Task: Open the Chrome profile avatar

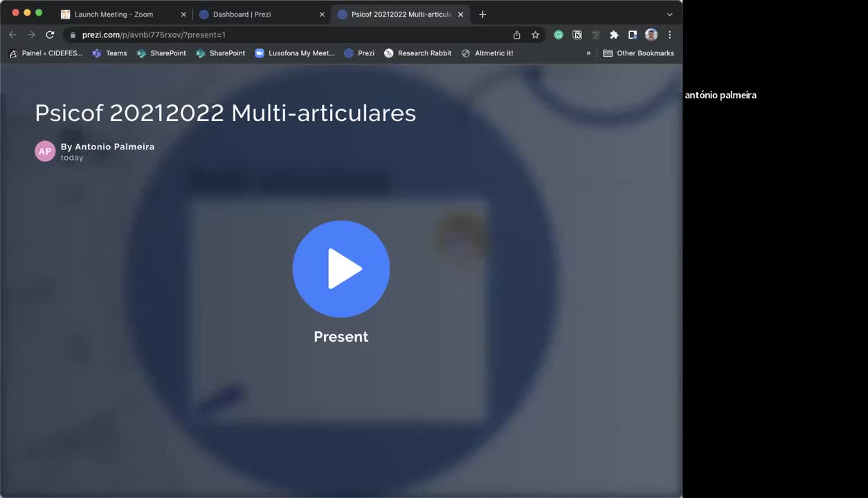Action: [x=651, y=35]
